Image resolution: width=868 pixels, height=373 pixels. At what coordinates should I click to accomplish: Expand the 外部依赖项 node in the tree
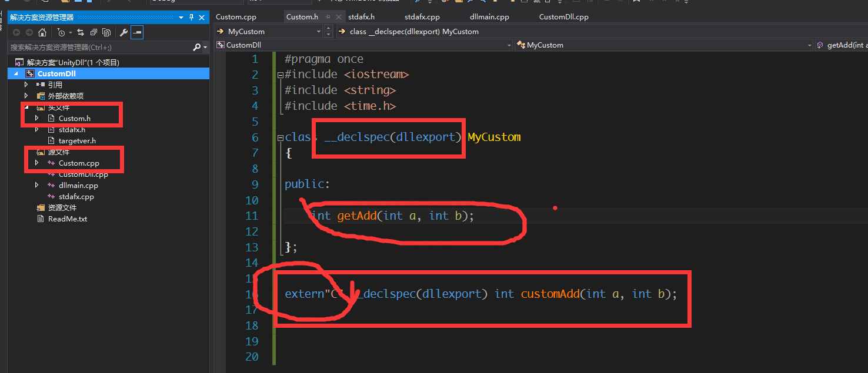[x=26, y=96]
